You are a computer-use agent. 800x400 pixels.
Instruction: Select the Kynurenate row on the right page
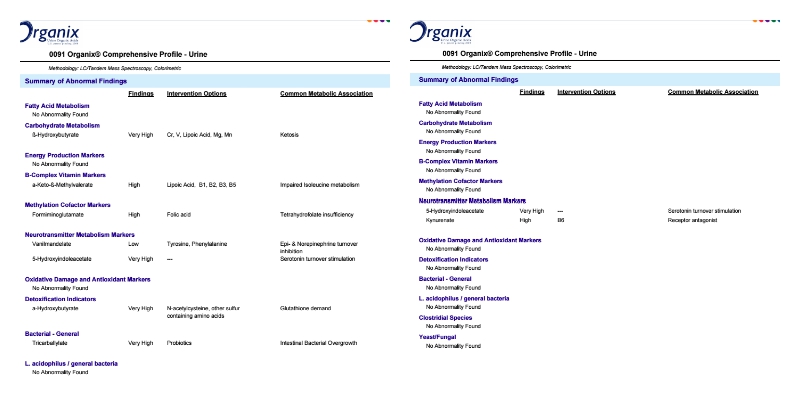[440, 219]
